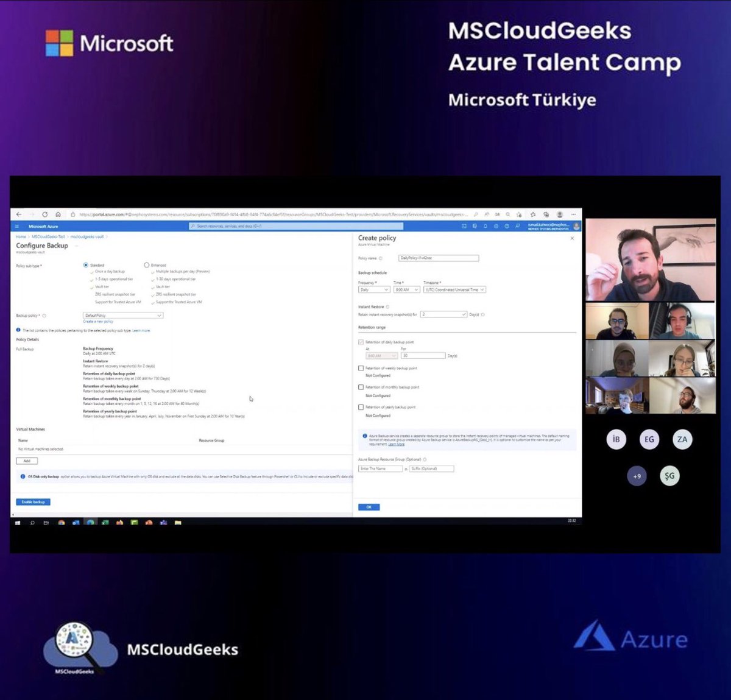Open the instant recovery snapshot days dropdown
This screenshot has height=700, width=731.
(443, 314)
